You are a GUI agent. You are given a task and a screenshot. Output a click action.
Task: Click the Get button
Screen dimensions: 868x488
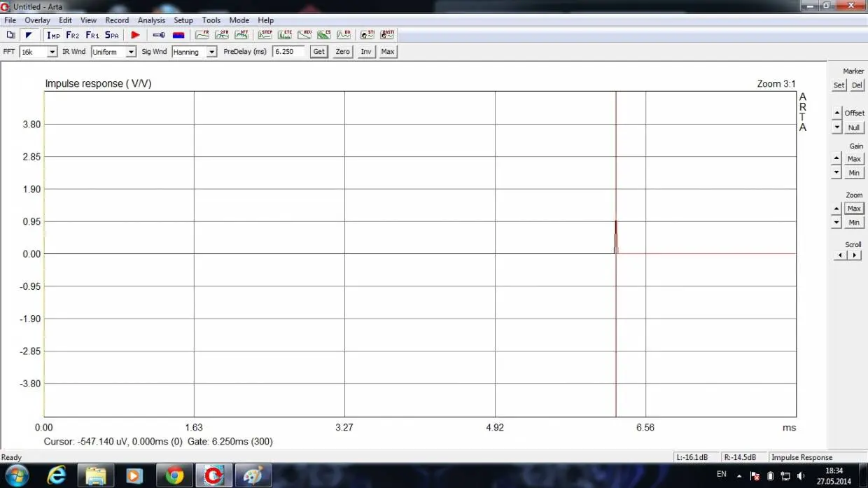coord(318,52)
